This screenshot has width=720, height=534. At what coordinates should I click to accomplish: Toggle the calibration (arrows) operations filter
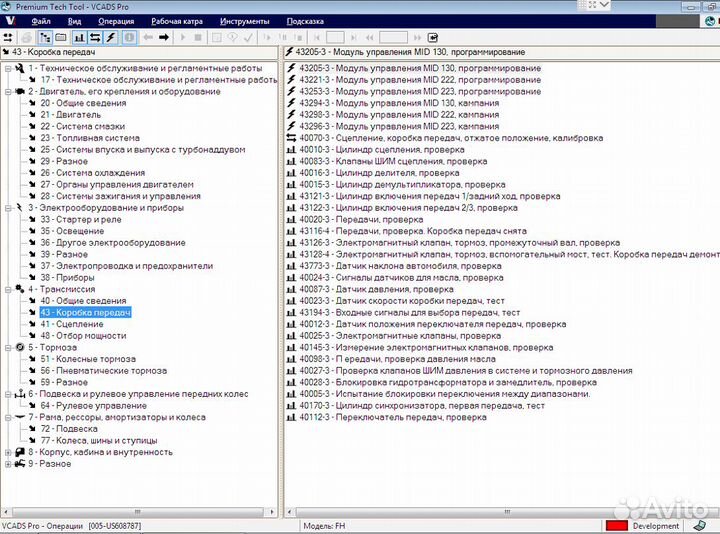point(95,38)
